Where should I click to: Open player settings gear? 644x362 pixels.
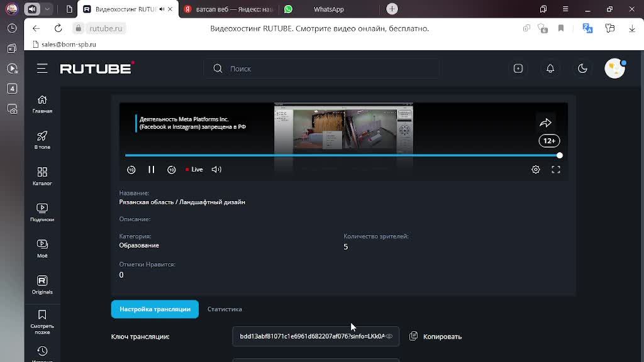click(x=536, y=170)
